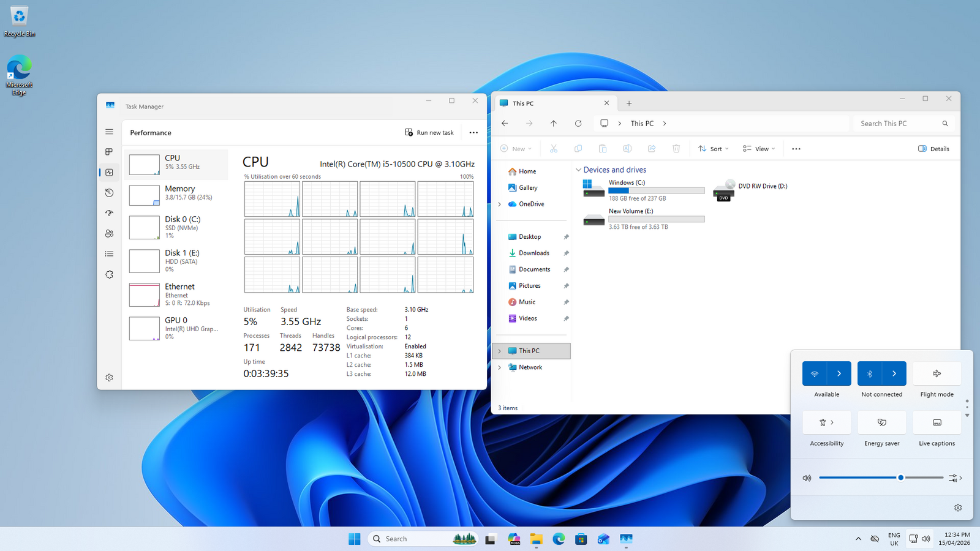The image size is (980, 551).
Task: Select Memory in performance list
Action: [176, 195]
